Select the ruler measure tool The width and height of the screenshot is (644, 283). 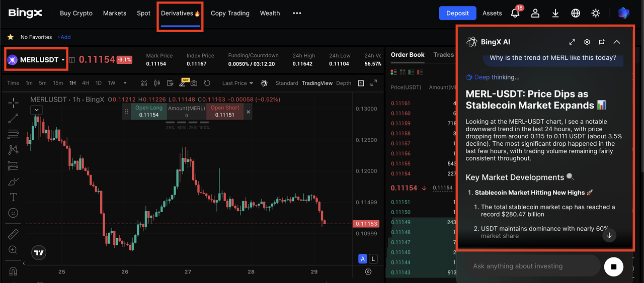tap(13, 234)
